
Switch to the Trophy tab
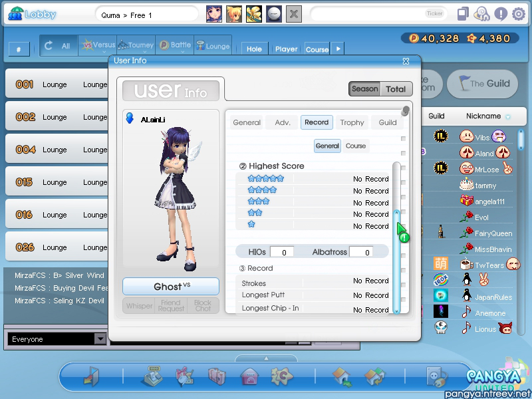[352, 122]
